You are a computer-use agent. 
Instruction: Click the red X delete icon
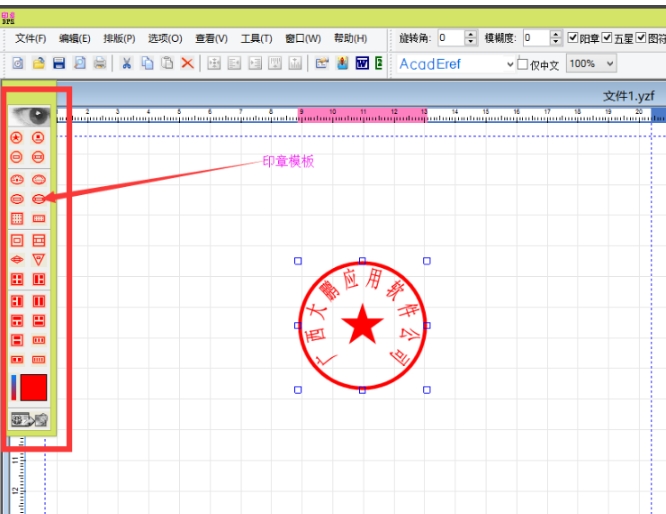pos(187,63)
